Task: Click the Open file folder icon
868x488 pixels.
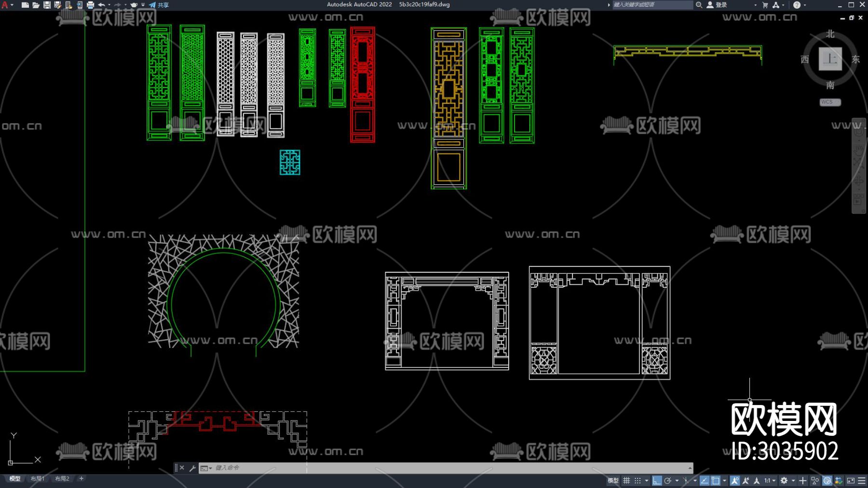Action: coord(36,5)
